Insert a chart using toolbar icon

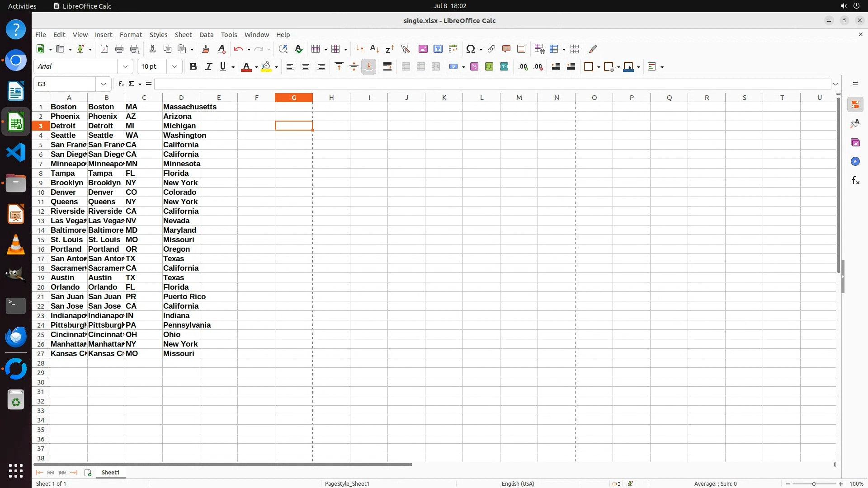pyautogui.click(x=438, y=49)
